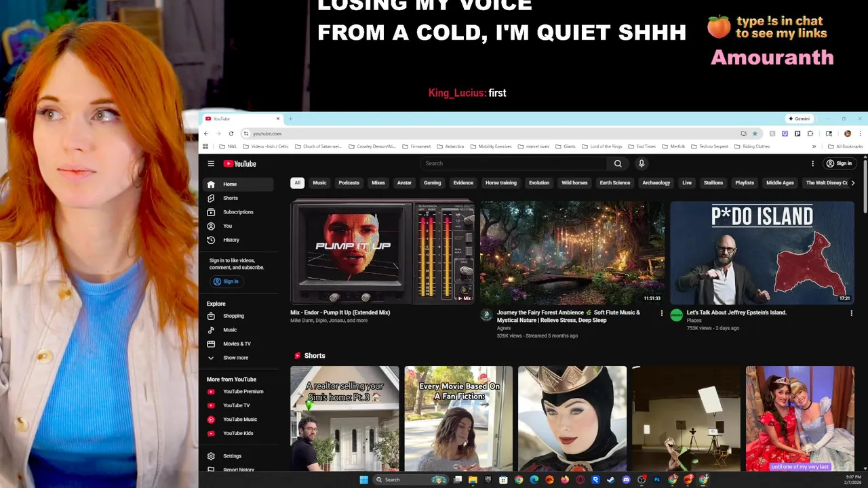Select the Music category chip
The width and height of the screenshot is (868, 488).
point(319,183)
